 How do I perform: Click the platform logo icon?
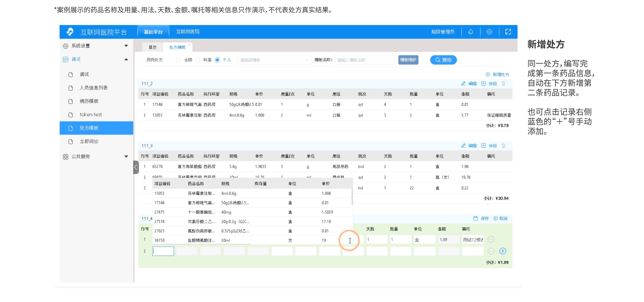[x=70, y=32]
